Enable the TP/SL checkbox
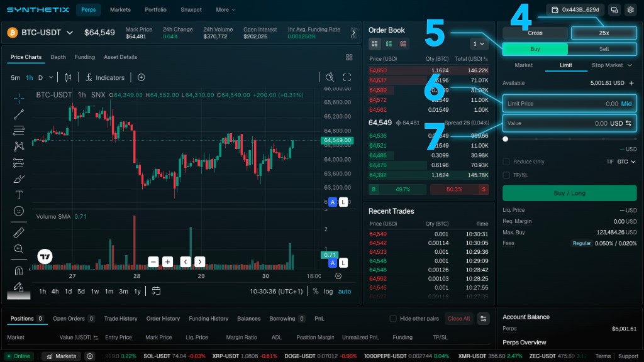 [506, 175]
